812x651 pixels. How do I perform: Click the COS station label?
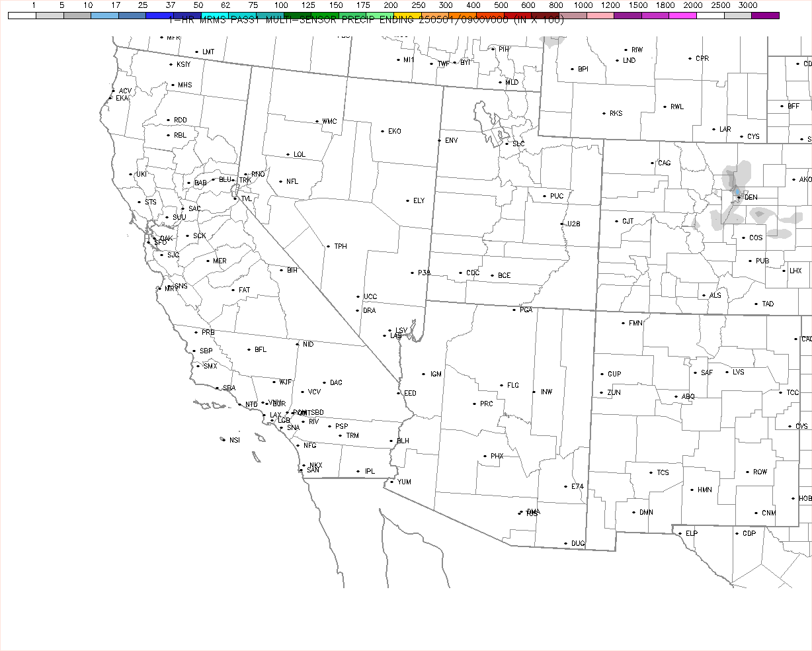coord(756,238)
